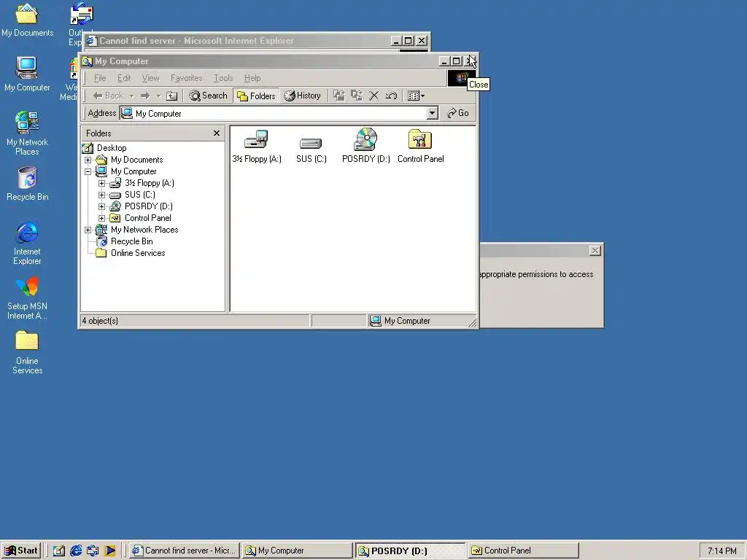The image size is (747, 560).
Task: Open the Address bar dropdown arrow
Action: coord(432,113)
